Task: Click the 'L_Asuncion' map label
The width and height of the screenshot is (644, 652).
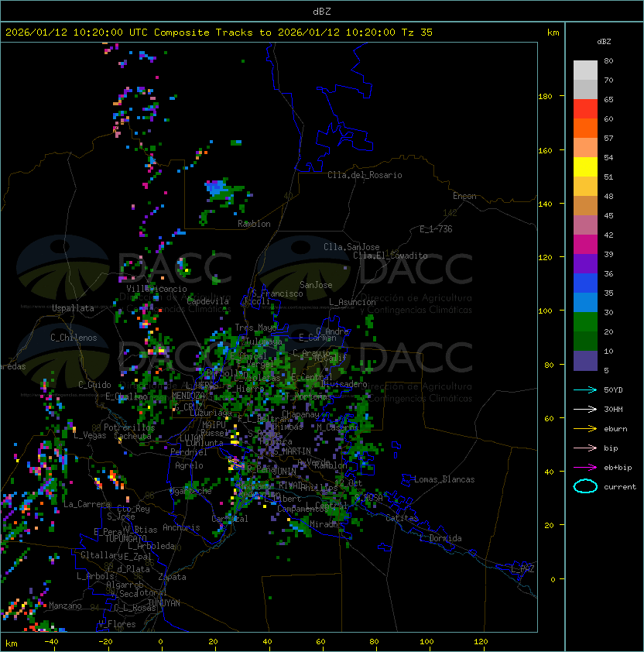Action: (x=352, y=302)
